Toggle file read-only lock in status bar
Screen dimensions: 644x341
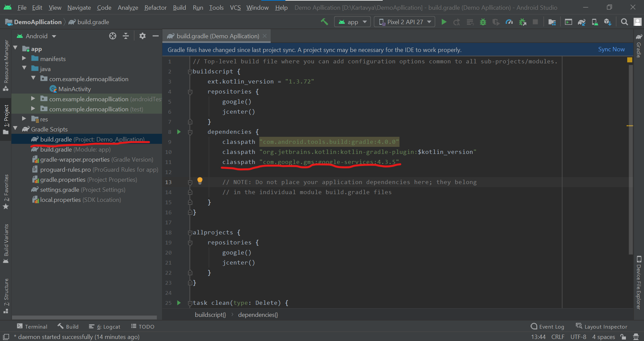point(623,337)
